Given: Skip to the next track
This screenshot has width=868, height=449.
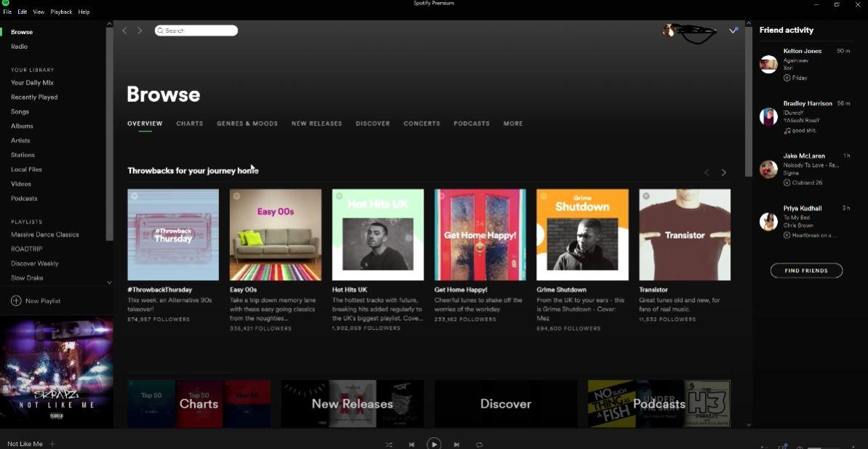Looking at the screenshot, I should tap(456, 444).
